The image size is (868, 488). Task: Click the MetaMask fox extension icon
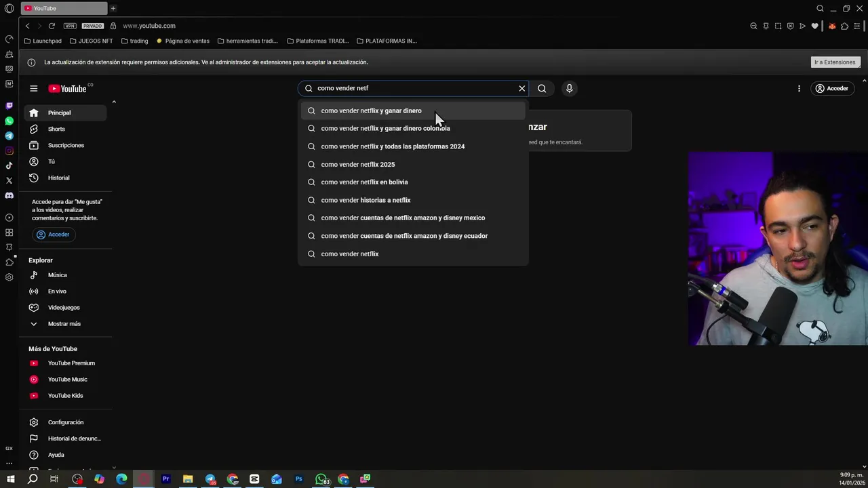pos(832,26)
